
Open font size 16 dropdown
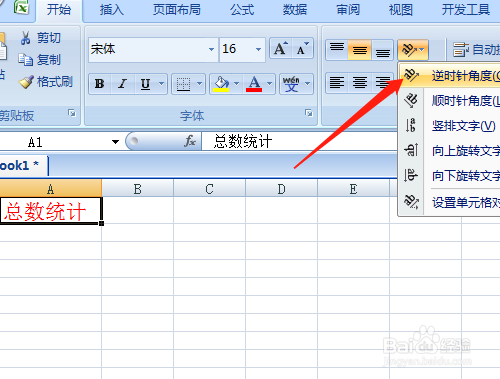pyautogui.click(x=258, y=49)
